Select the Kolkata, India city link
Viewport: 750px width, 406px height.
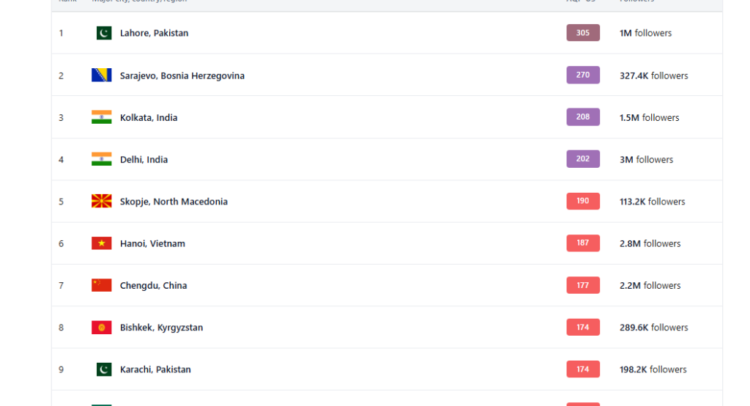click(x=148, y=117)
